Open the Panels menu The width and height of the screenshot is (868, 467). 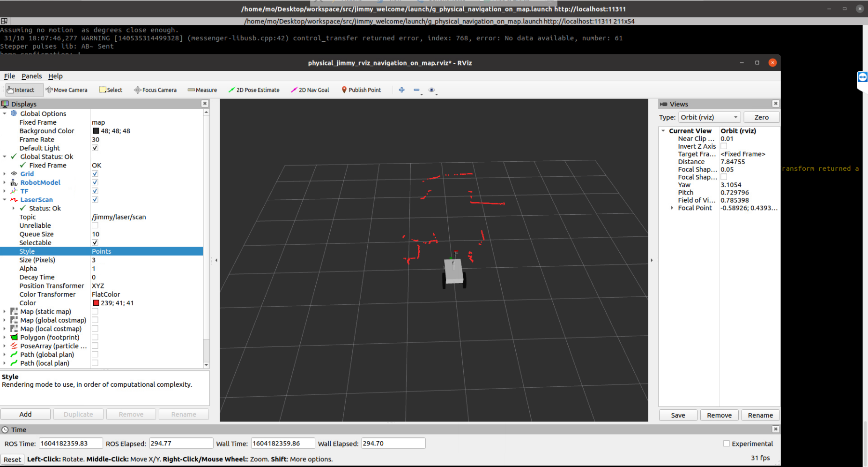click(31, 76)
